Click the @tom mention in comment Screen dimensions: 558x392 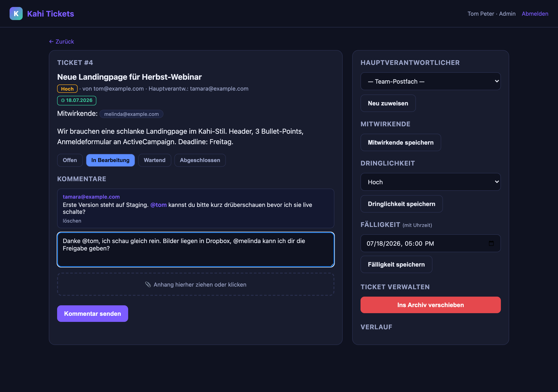pos(158,205)
